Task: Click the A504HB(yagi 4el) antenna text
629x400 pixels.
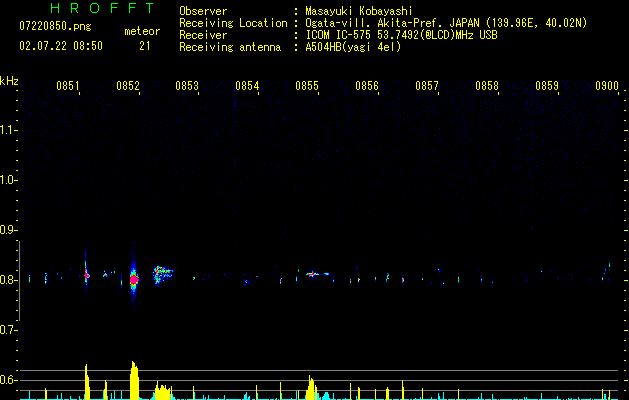Action: click(x=353, y=47)
